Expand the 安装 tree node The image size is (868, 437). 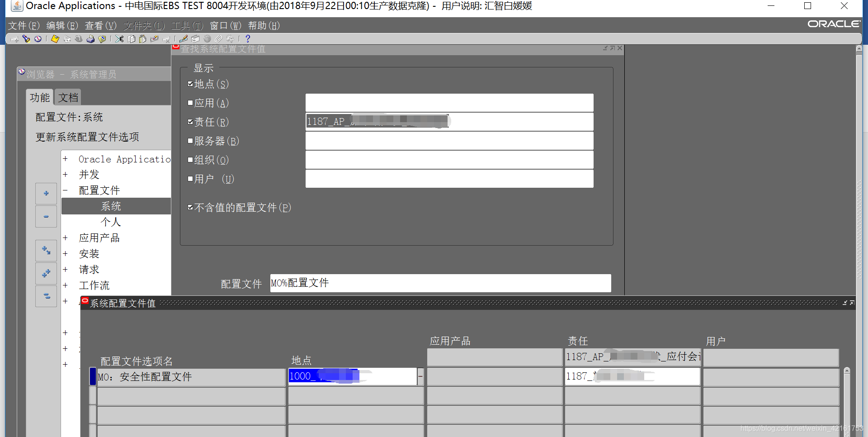66,254
